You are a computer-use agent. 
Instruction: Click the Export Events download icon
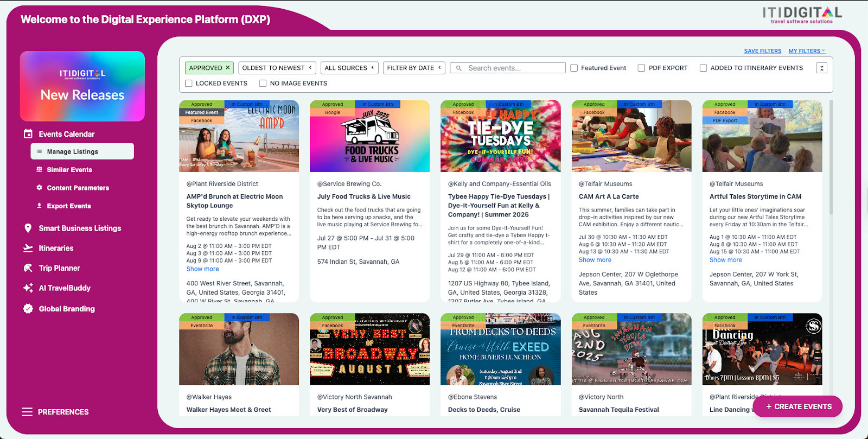click(39, 206)
